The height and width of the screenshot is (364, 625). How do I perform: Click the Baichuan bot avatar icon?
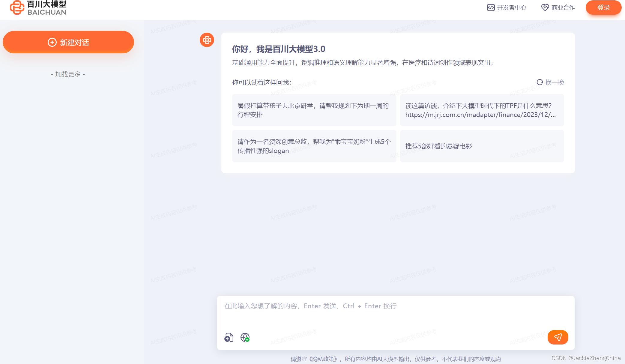tap(207, 40)
